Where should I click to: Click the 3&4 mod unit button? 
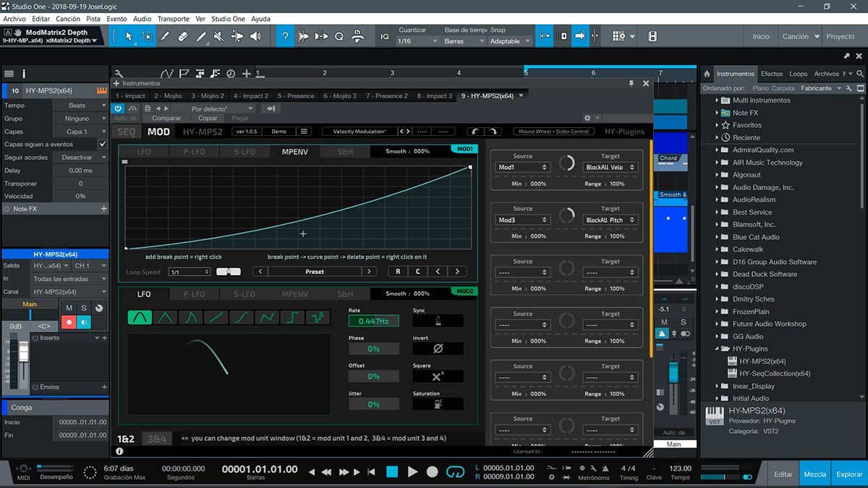(156, 438)
